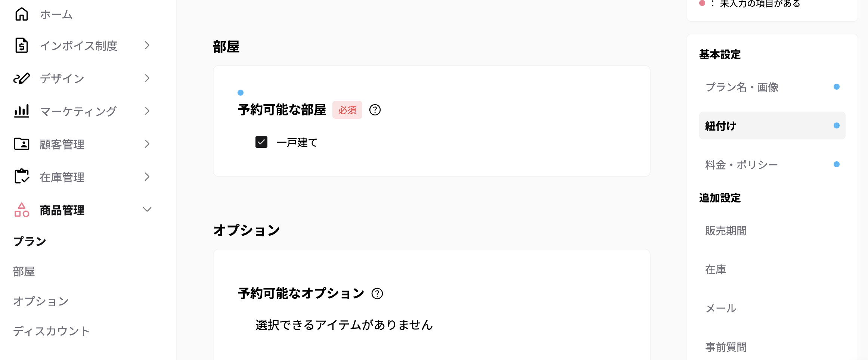This screenshot has height=360, width=868.
Task: Select the インボイス制度 invoice icon
Action: pyautogui.click(x=21, y=46)
